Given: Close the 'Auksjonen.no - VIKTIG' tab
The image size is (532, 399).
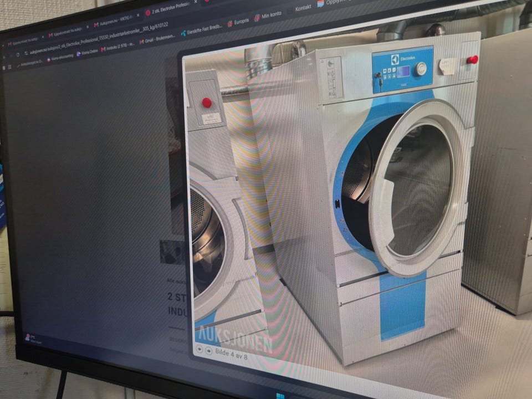Looking at the screenshot, I should coord(138,16).
